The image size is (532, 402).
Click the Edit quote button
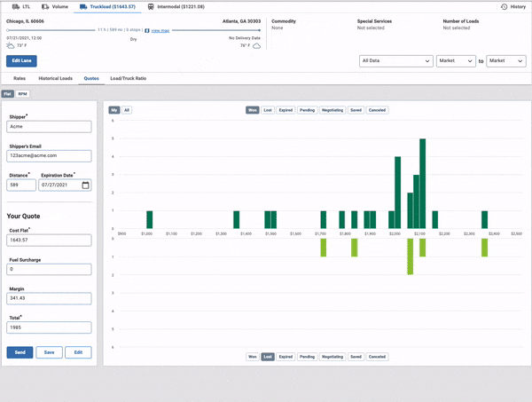(x=78, y=352)
